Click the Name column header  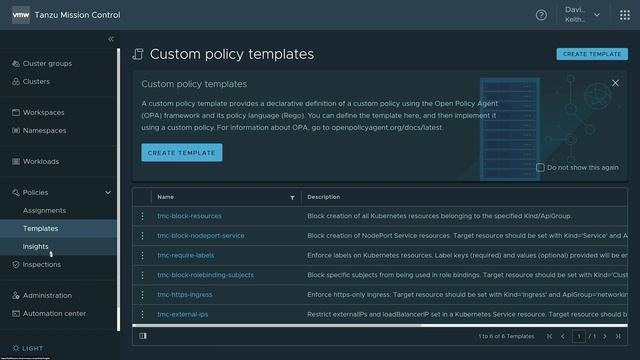(x=165, y=197)
